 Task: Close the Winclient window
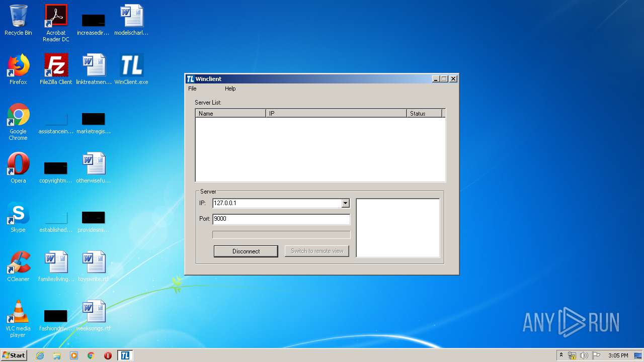pyautogui.click(x=453, y=79)
